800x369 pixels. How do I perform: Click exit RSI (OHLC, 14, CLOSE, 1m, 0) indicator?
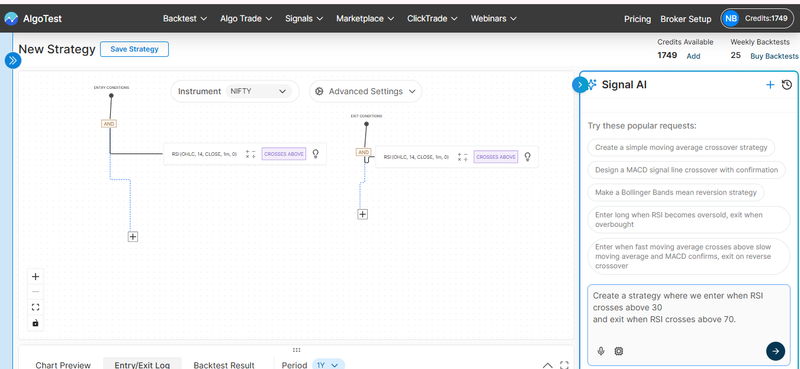pos(416,157)
